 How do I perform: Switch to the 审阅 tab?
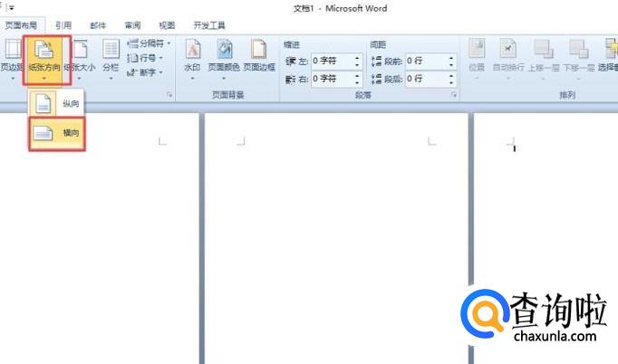click(x=132, y=25)
